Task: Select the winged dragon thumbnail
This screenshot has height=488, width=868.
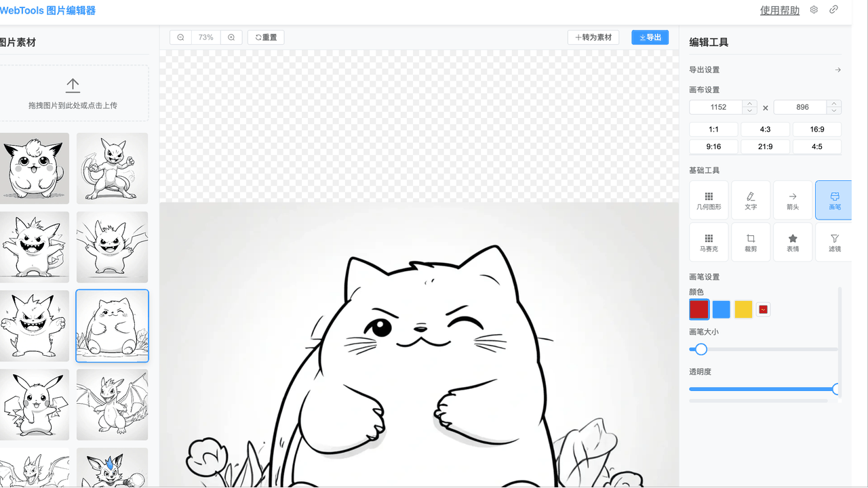Action: 112,405
